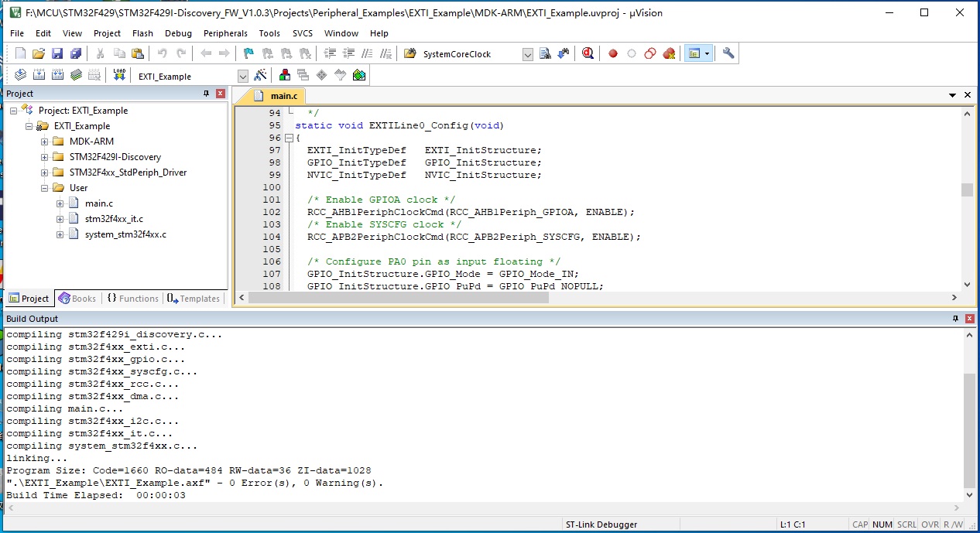Open the SystemCoreClock search dropdown
The image size is (980, 533).
click(528, 54)
